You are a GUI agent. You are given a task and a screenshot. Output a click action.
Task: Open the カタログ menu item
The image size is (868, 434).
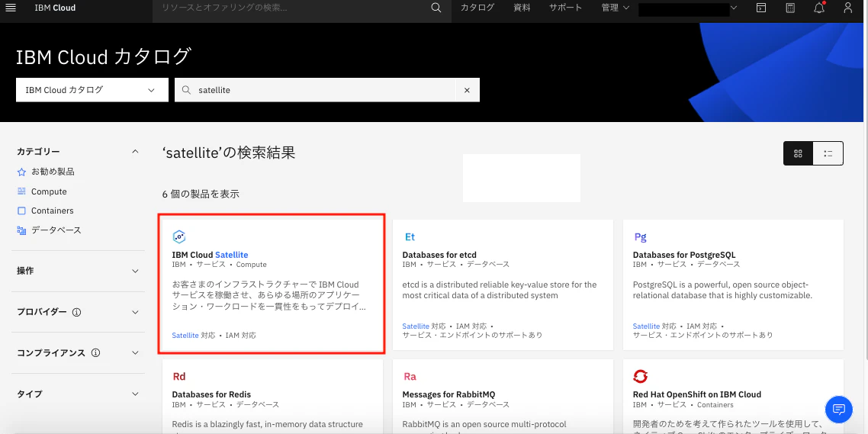[477, 8]
